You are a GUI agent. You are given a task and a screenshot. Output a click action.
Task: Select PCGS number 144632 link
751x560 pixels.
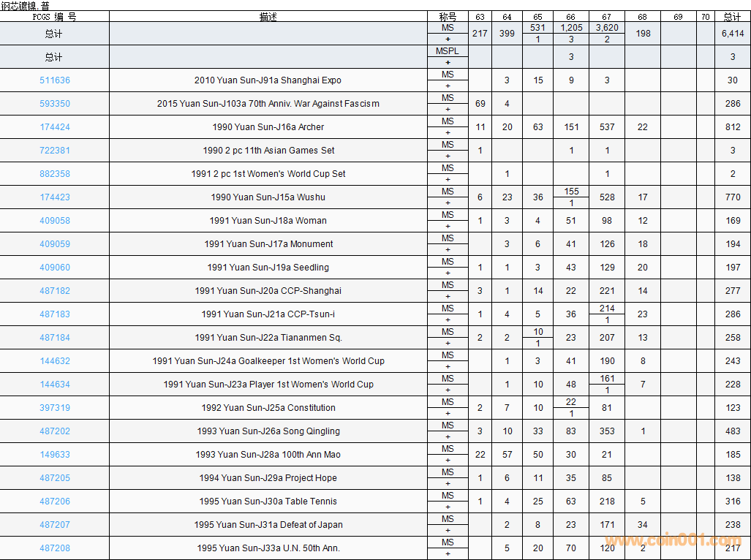point(55,361)
